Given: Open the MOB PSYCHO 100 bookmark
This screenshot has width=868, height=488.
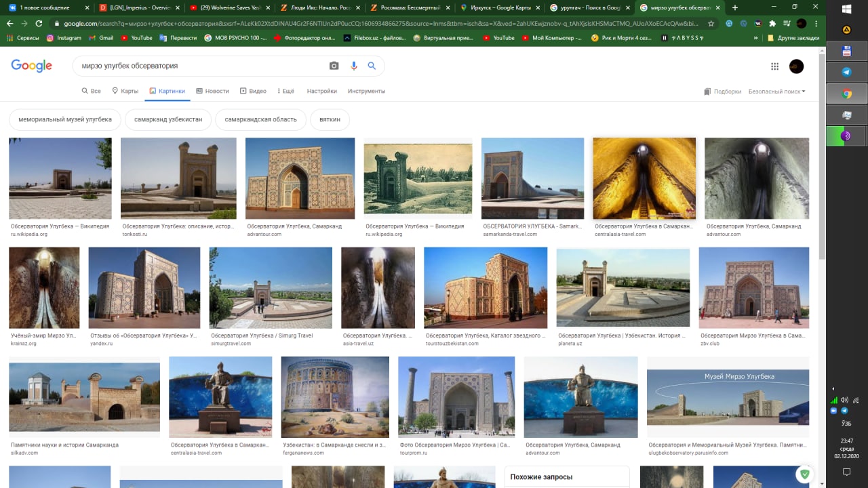Looking at the screenshot, I should (x=235, y=38).
